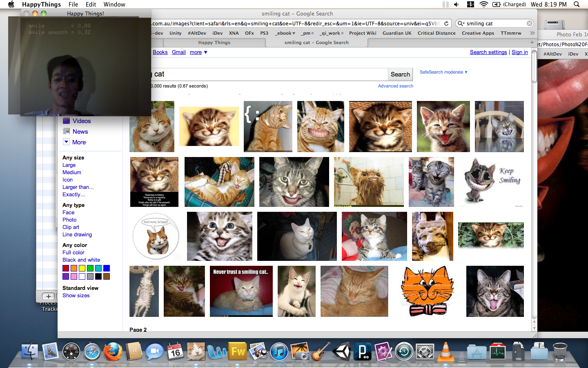Open Spotlight search magnifier

[x=577, y=4]
